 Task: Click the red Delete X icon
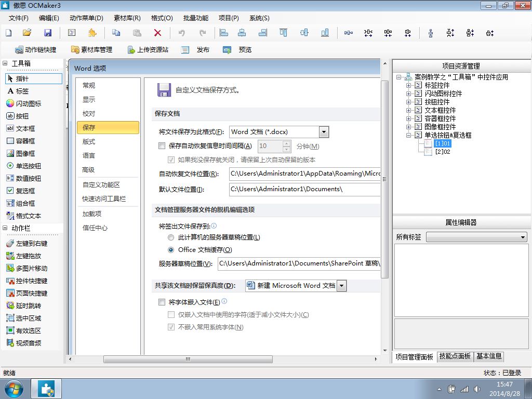pyautogui.click(x=157, y=33)
